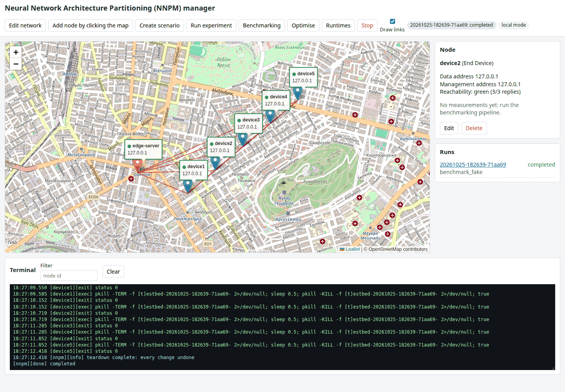This screenshot has width=565, height=392.
Task: Select the device3 blue map pin
Action: click(242, 140)
